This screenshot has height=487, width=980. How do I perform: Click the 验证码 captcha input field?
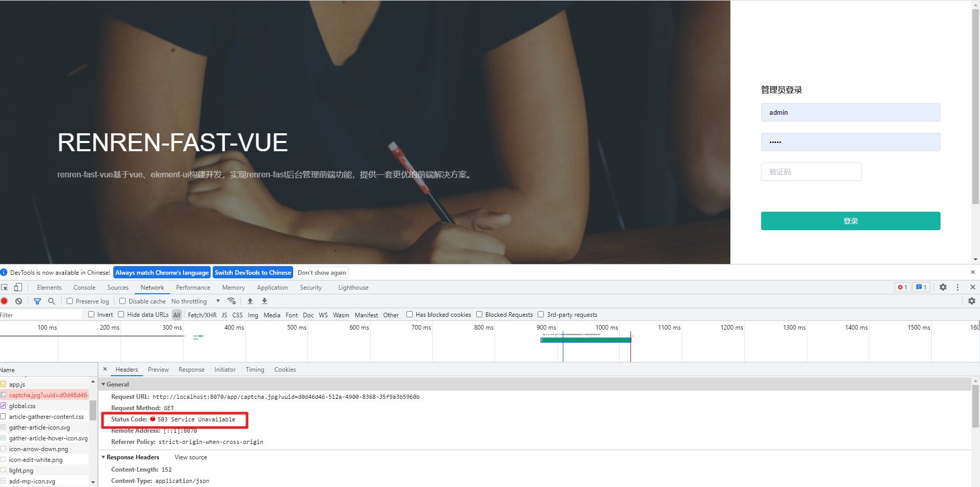[811, 172]
